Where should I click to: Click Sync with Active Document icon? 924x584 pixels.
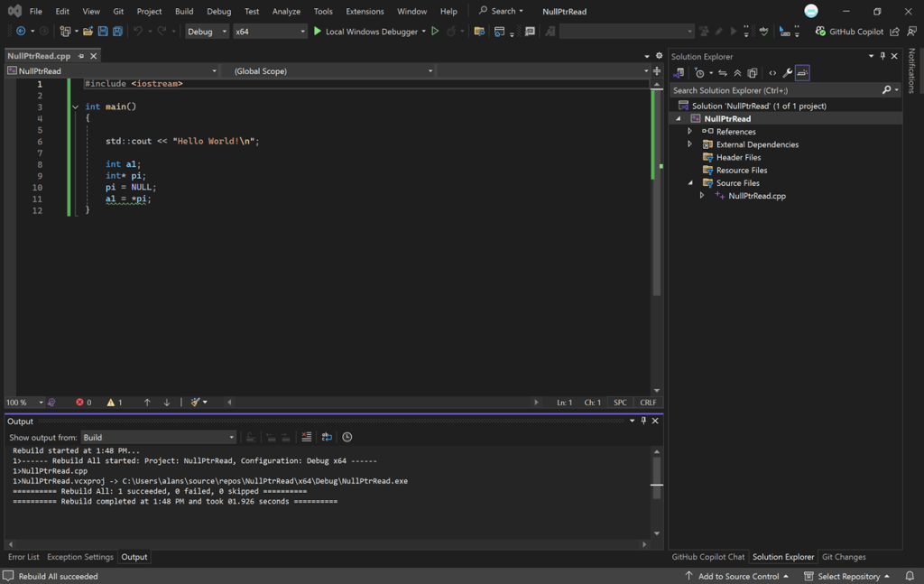pos(722,73)
